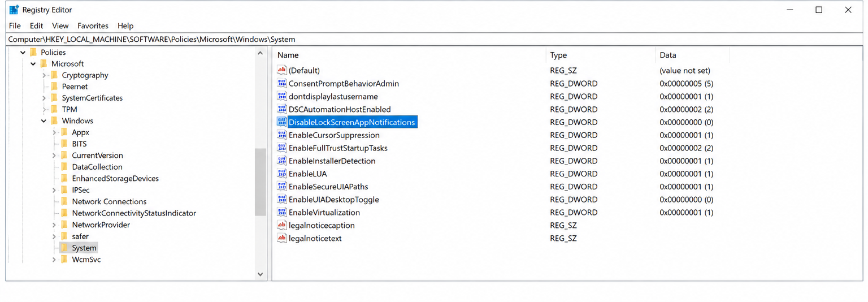
Task: Click the legalnoticetext string icon
Action: (282, 238)
